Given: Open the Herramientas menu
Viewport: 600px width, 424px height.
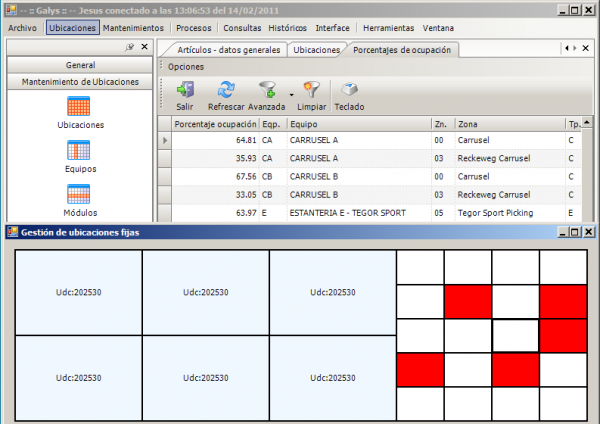Looking at the screenshot, I should 388,28.
